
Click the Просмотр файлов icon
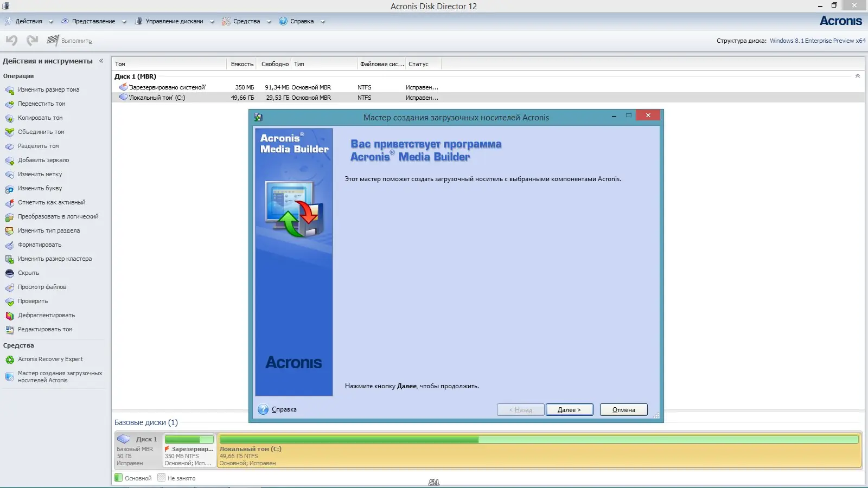(10, 287)
